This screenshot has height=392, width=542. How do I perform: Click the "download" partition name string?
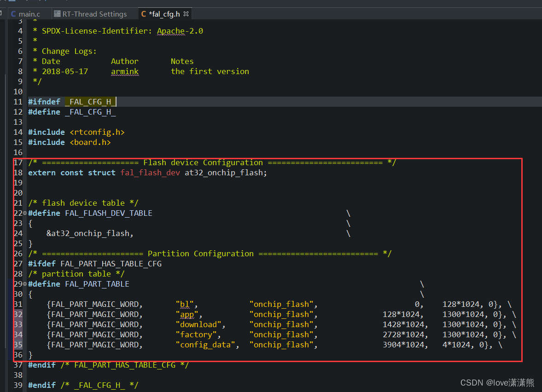(x=198, y=325)
